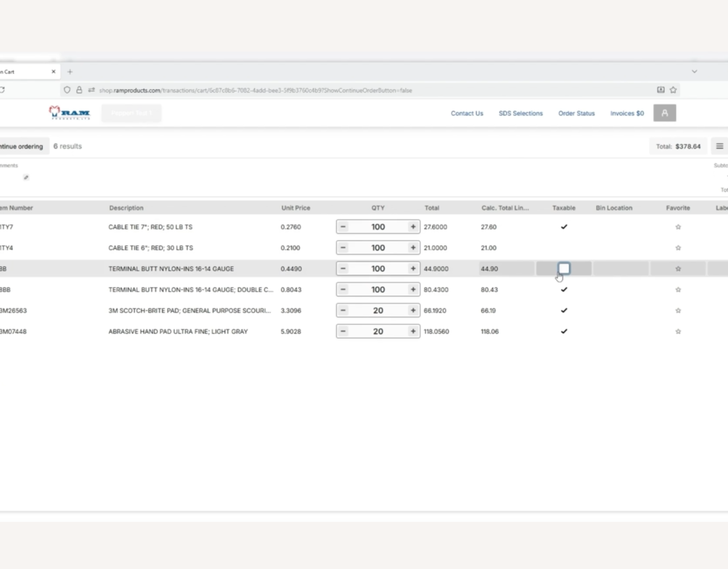Sort the table by the Unit Price header
The width and height of the screenshot is (728, 569).
tap(296, 208)
